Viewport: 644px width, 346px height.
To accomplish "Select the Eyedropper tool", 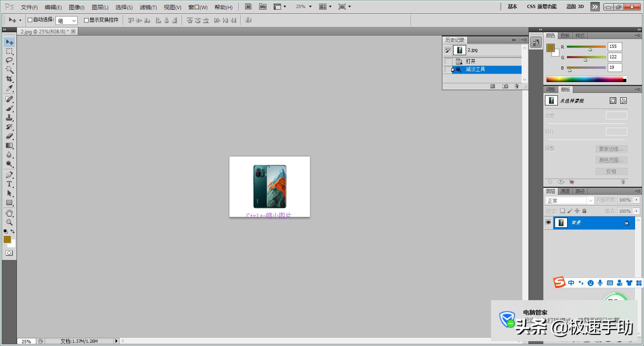I will [9, 89].
